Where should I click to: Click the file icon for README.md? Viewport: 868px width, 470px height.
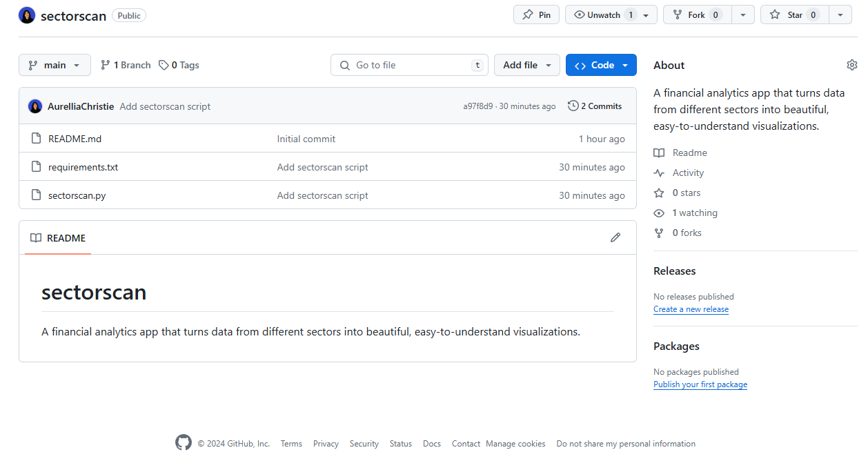[37, 139]
